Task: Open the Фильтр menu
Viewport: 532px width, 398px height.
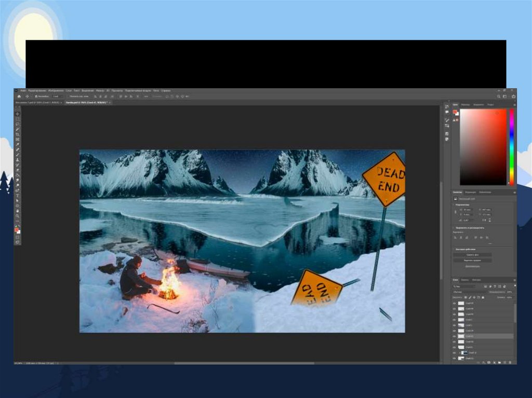Action: click(x=100, y=91)
